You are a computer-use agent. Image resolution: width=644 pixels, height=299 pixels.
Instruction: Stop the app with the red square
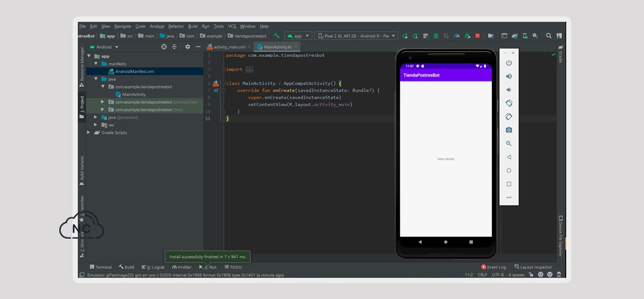(478, 36)
